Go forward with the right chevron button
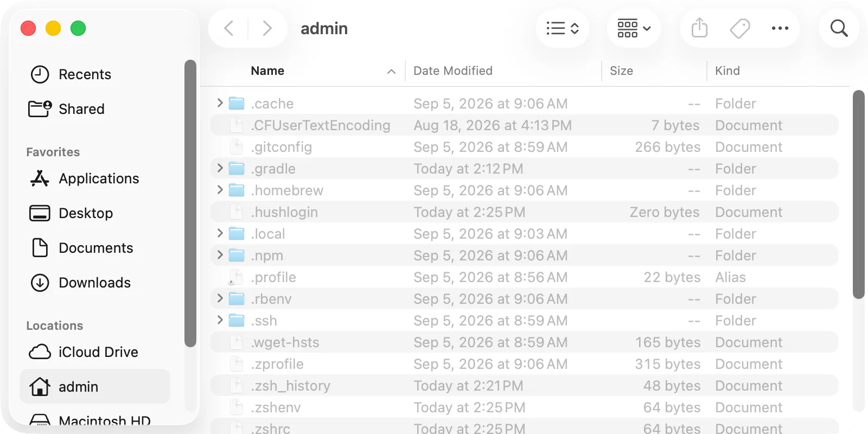Viewport: 868px width, 434px height. 267,28
